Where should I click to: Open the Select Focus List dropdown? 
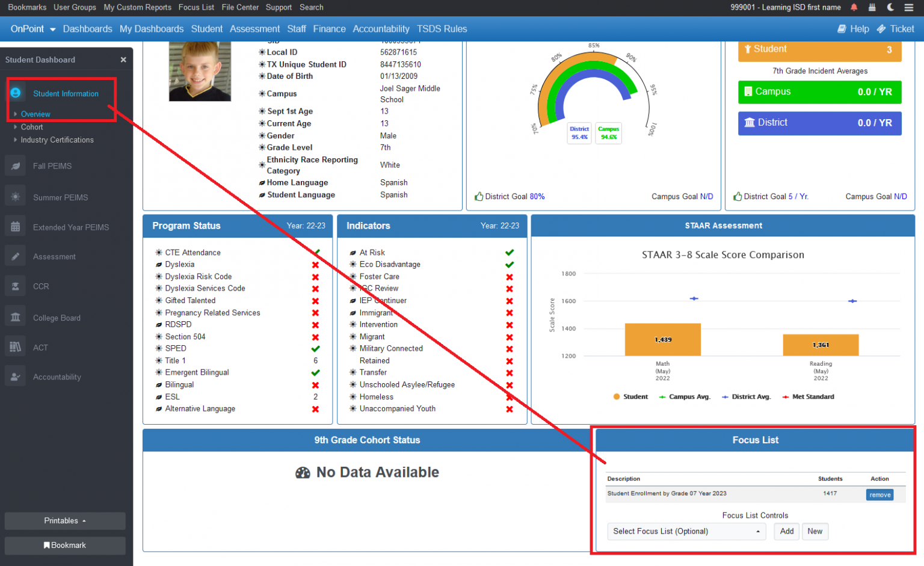686,531
